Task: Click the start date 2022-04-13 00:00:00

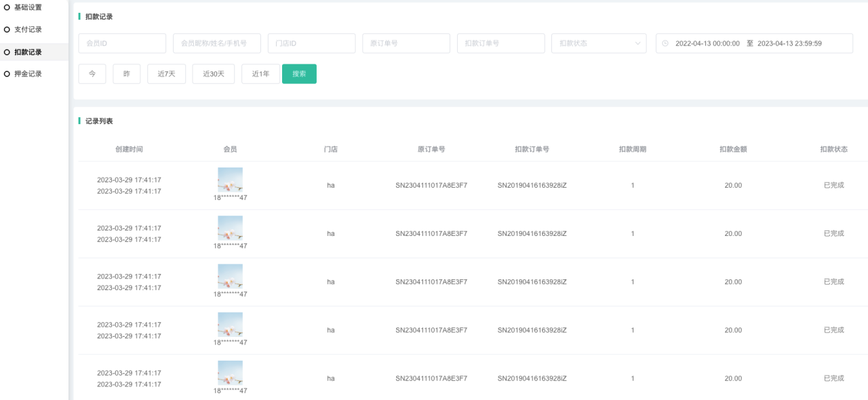Action: point(707,43)
